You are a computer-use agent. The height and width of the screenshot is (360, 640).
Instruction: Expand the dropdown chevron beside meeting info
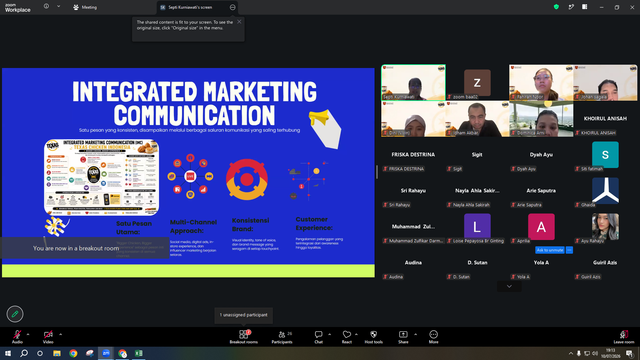pos(58,6)
